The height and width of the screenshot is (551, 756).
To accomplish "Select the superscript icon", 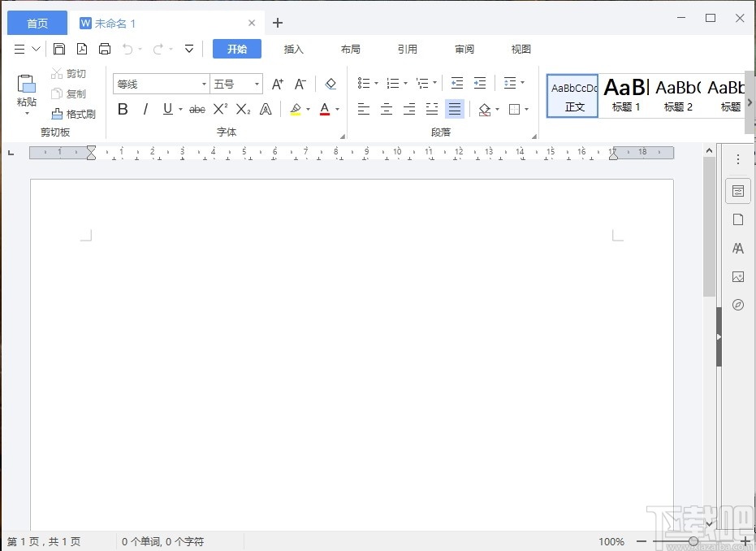I will (x=218, y=108).
